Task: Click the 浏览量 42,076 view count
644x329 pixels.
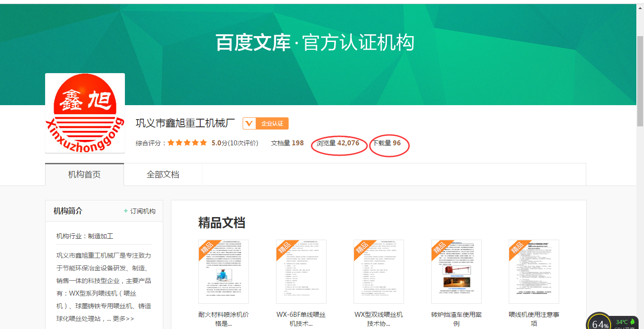Action: click(338, 143)
